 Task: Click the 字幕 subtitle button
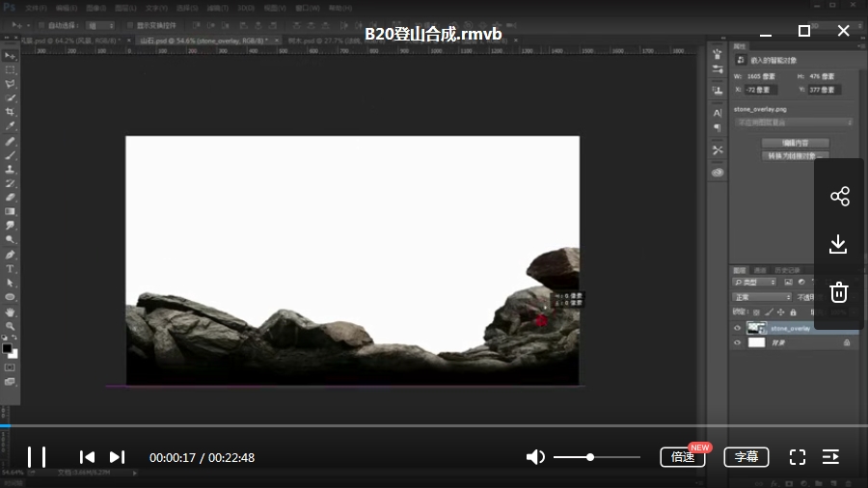pyautogui.click(x=746, y=457)
